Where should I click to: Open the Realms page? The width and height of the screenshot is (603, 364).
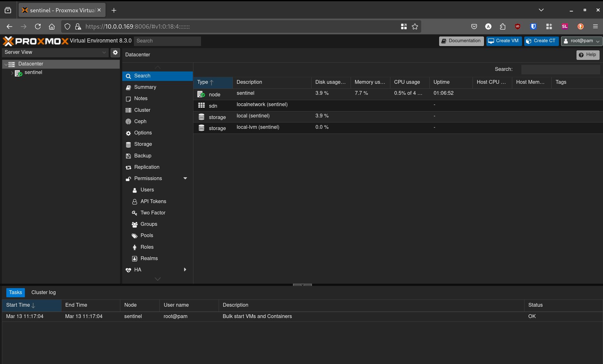click(x=158, y=259)
